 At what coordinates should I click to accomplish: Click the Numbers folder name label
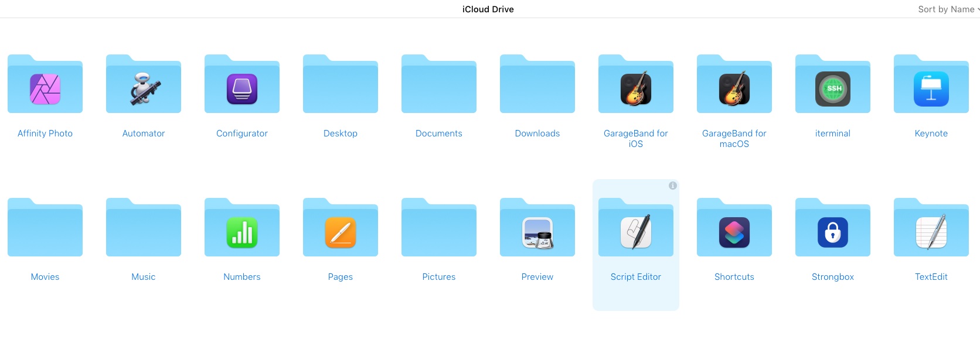click(x=242, y=277)
